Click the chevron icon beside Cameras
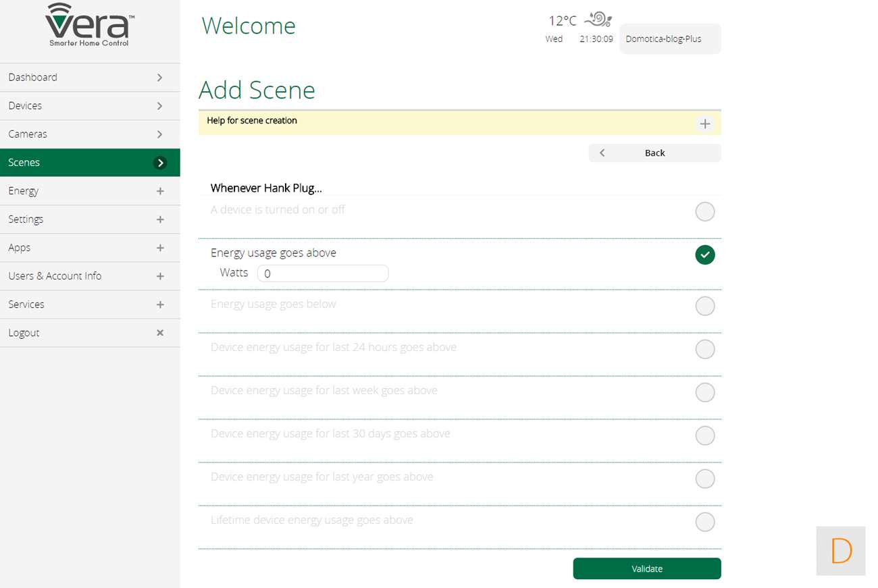Viewport: 878px width, 588px height. point(160,134)
